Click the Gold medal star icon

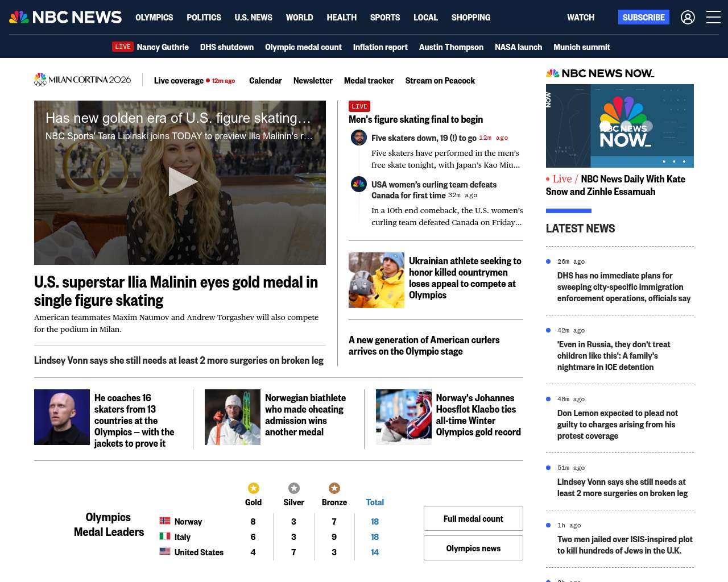(x=254, y=488)
